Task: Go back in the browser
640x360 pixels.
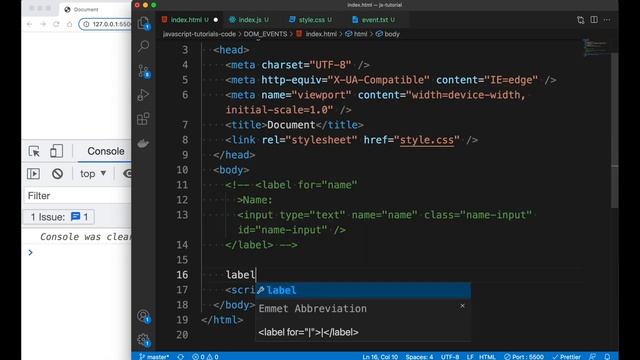Action: [x=29, y=24]
